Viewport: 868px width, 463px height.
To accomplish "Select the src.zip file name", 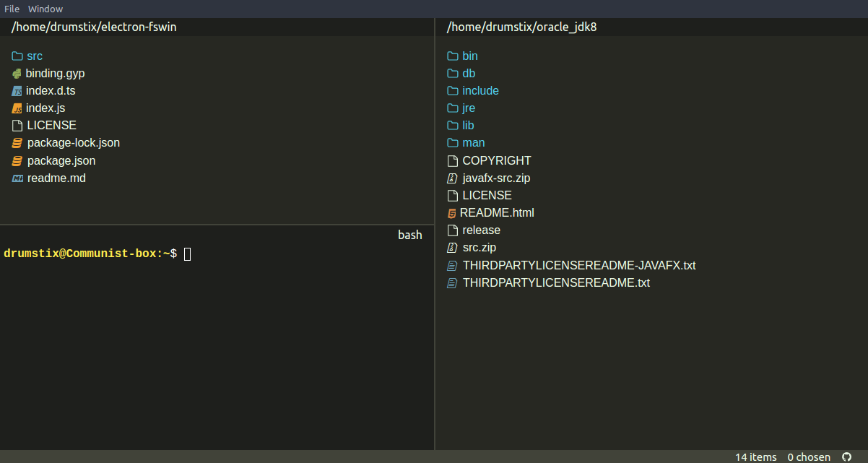I will [x=479, y=247].
